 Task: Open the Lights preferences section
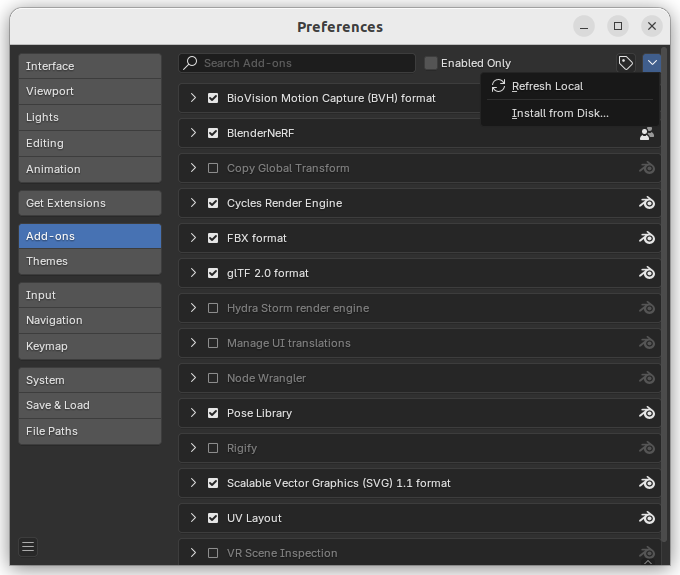click(x=90, y=118)
